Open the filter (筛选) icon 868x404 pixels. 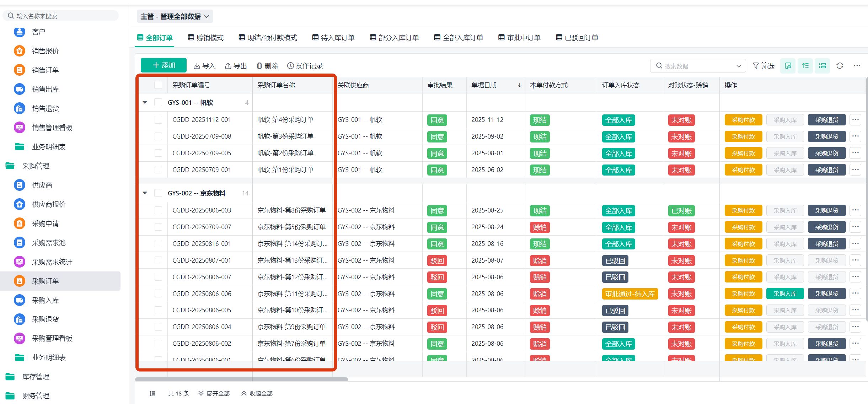[x=756, y=66]
